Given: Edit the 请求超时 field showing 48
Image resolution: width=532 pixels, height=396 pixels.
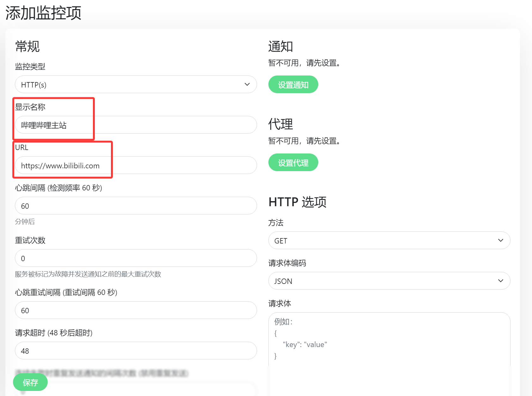Looking at the screenshot, I should [135, 351].
